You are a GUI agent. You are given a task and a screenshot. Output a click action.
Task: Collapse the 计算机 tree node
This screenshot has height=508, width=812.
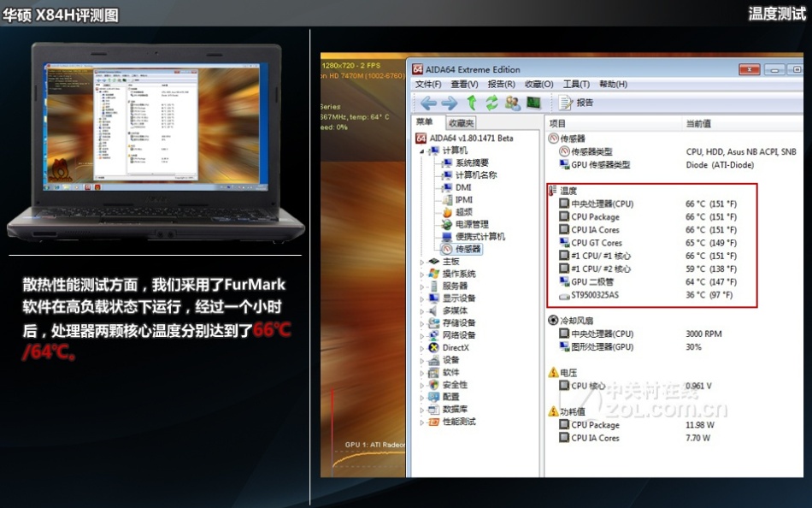[x=422, y=151]
